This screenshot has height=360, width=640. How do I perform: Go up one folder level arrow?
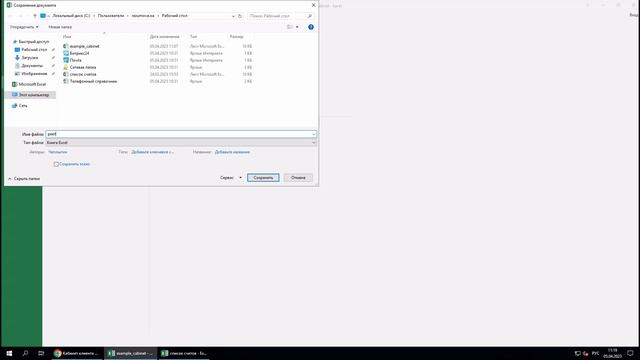pos(35,16)
